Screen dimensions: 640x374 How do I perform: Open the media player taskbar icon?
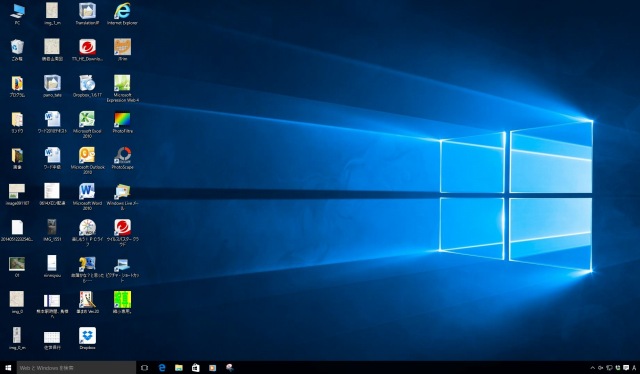[213, 368]
